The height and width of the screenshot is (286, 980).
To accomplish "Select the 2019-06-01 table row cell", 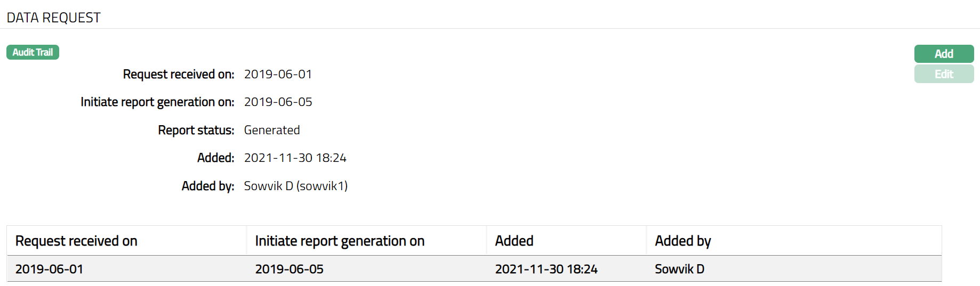I will (x=49, y=269).
